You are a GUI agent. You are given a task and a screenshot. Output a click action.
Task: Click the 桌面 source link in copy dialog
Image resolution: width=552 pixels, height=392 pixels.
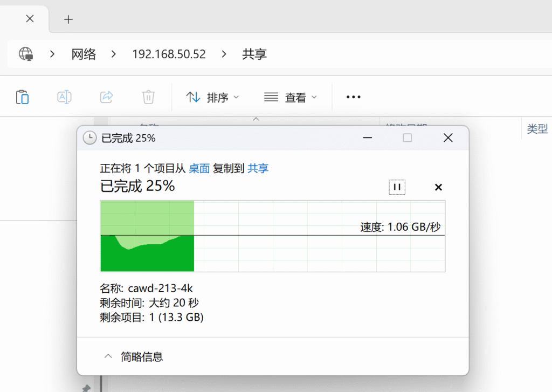click(x=199, y=168)
